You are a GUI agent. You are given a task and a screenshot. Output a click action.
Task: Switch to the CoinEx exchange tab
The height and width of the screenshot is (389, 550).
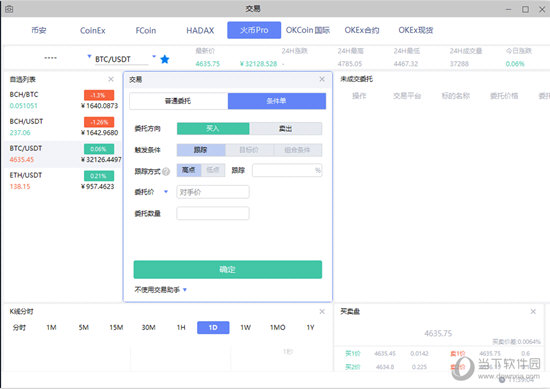93,31
